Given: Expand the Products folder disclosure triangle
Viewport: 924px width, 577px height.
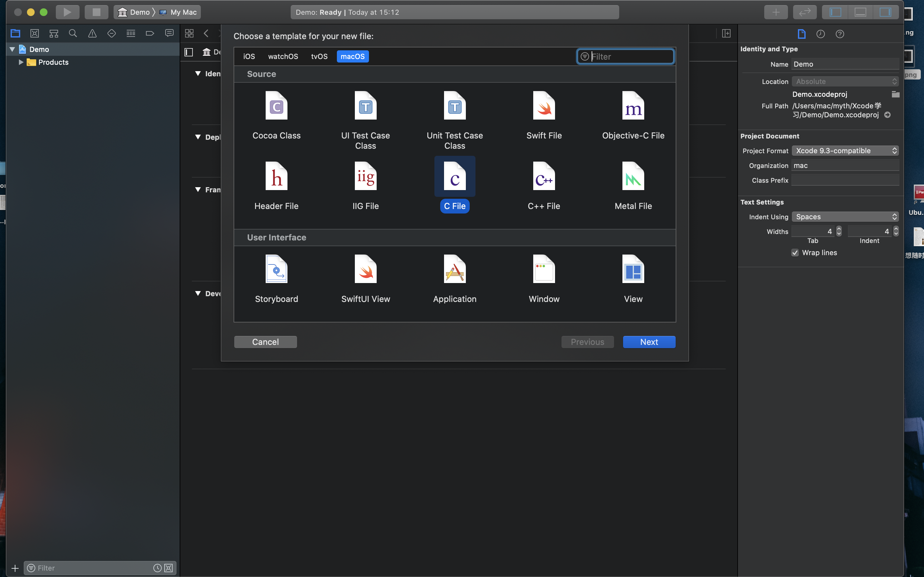Looking at the screenshot, I should coord(21,62).
